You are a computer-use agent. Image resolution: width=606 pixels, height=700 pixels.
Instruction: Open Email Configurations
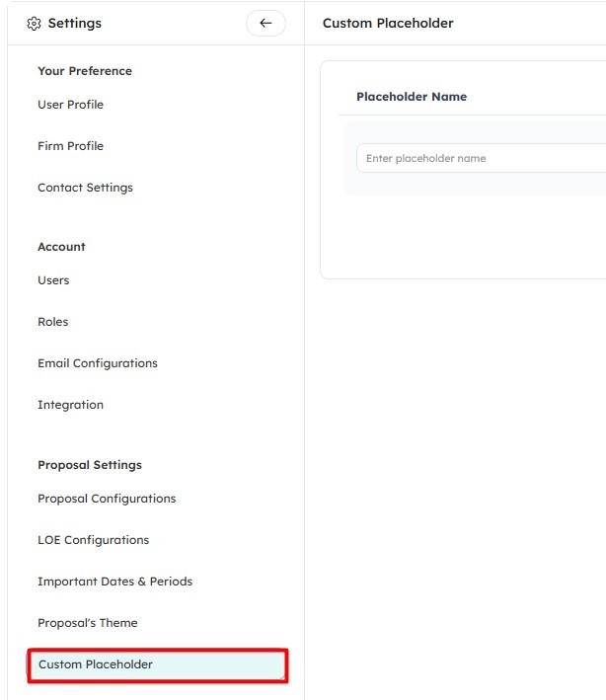[x=98, y=363]
